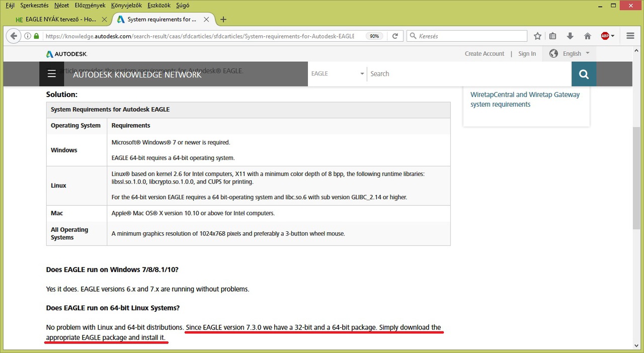This screenshot has width=644, height=353.
Task: Bookmark this page with the star icon
Action: (x=537, y=36)
